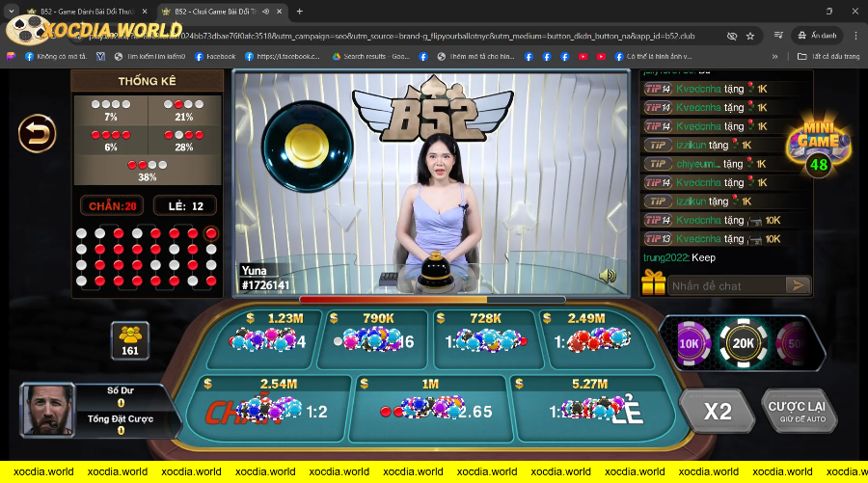Bookmark this page with star icon
Image resolution: width=868 pixels, height=483 pixels.
tap(750, 36)
